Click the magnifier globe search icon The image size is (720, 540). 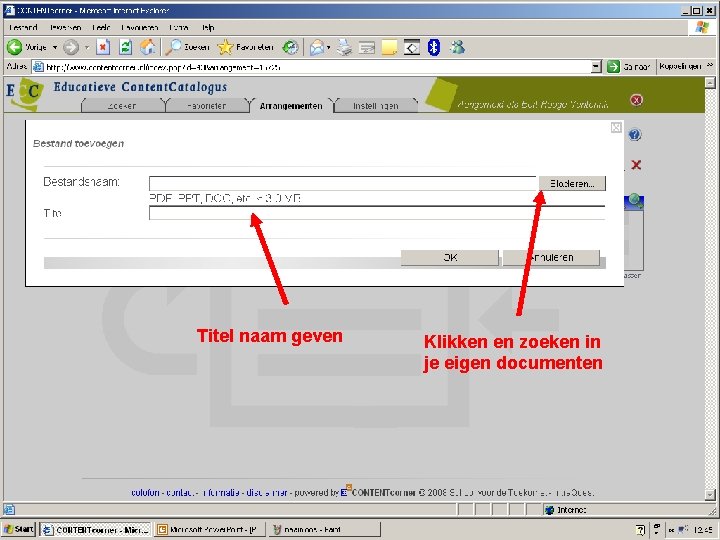coord(635,201)
